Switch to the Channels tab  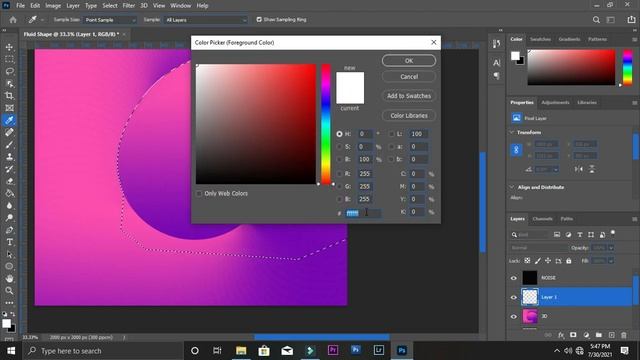(542, 219)
